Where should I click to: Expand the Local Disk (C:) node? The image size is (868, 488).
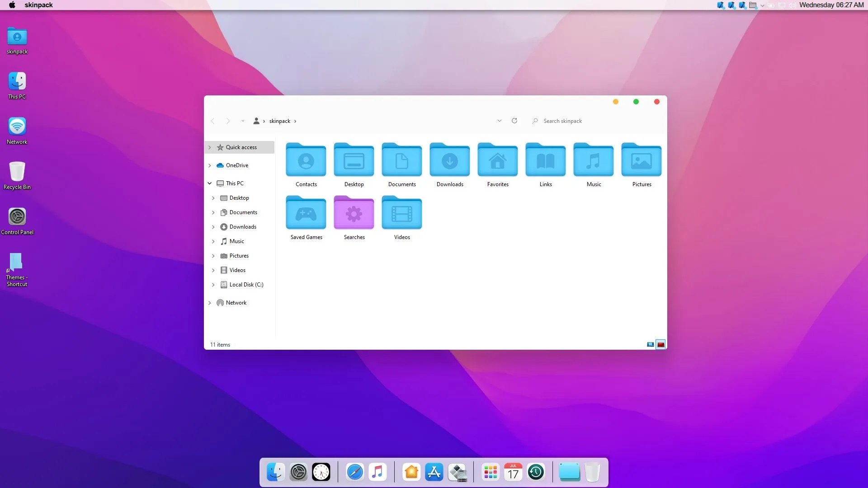pos(213,285)
